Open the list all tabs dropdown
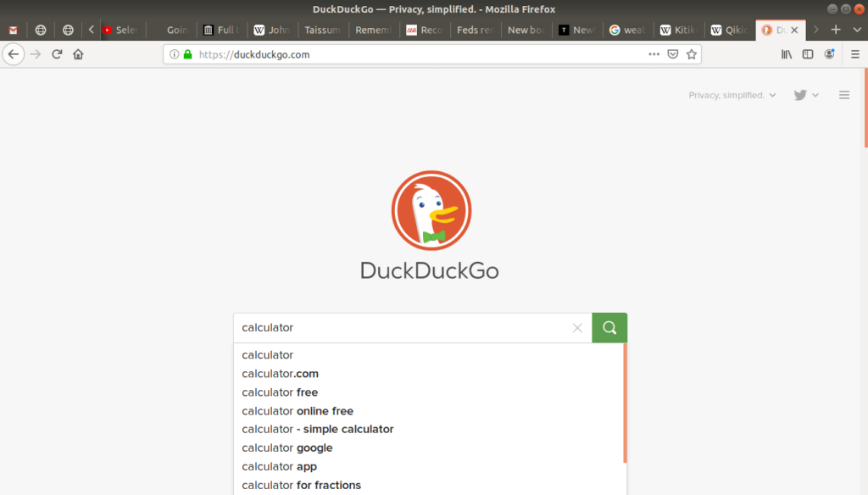The width and height of the screenshot is (868, 495). [x=857, y=30]
